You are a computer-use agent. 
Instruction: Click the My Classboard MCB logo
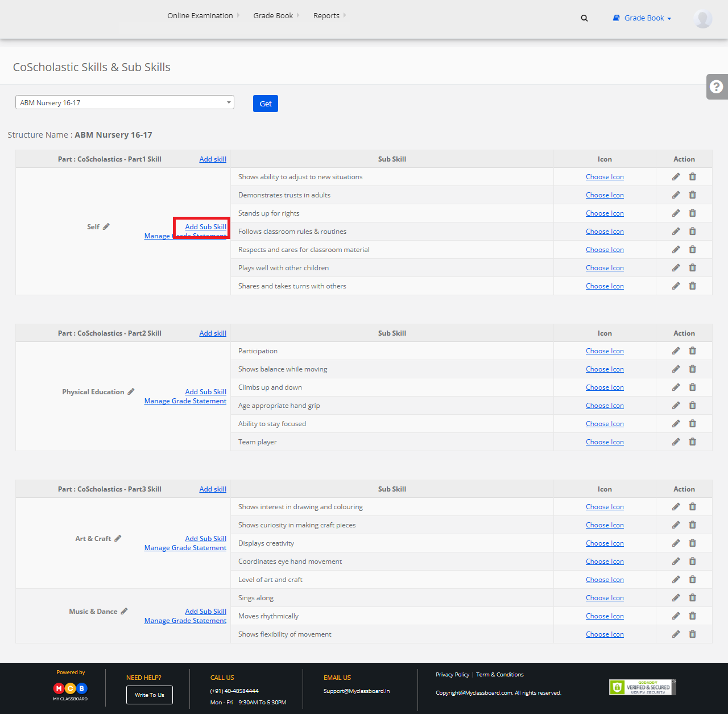coord(71,691)
